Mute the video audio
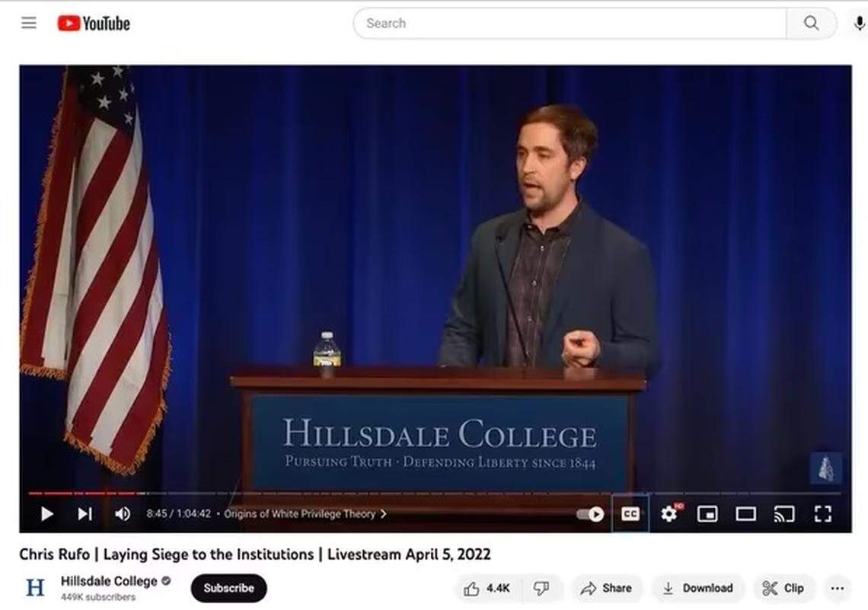 point(122,514)
